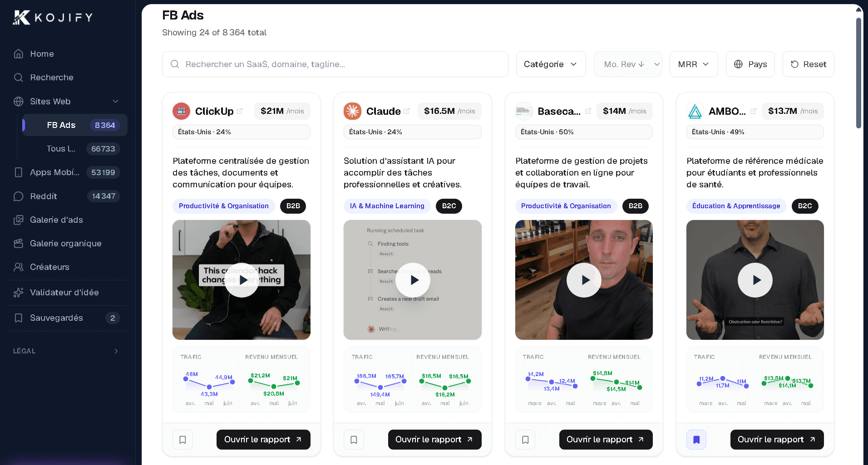Open the Pays country filter
This screenshot has width=868, height=465.
point(750,64)
